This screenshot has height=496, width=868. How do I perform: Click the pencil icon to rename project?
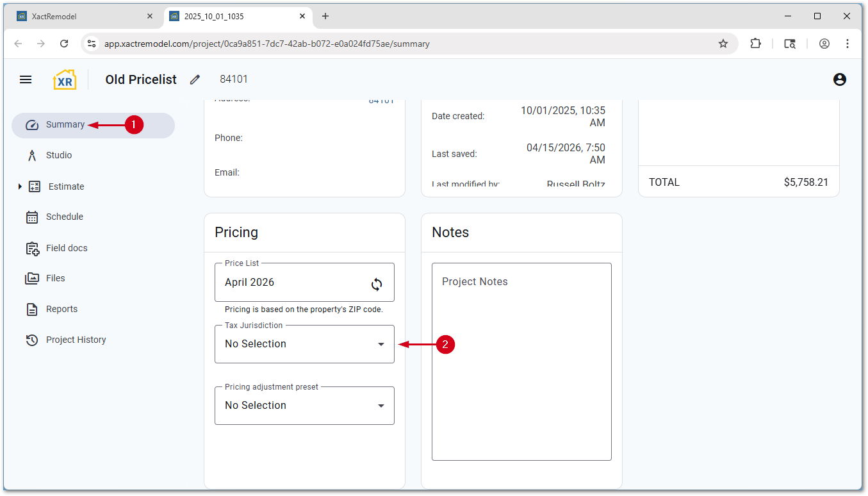coord(195,79)
